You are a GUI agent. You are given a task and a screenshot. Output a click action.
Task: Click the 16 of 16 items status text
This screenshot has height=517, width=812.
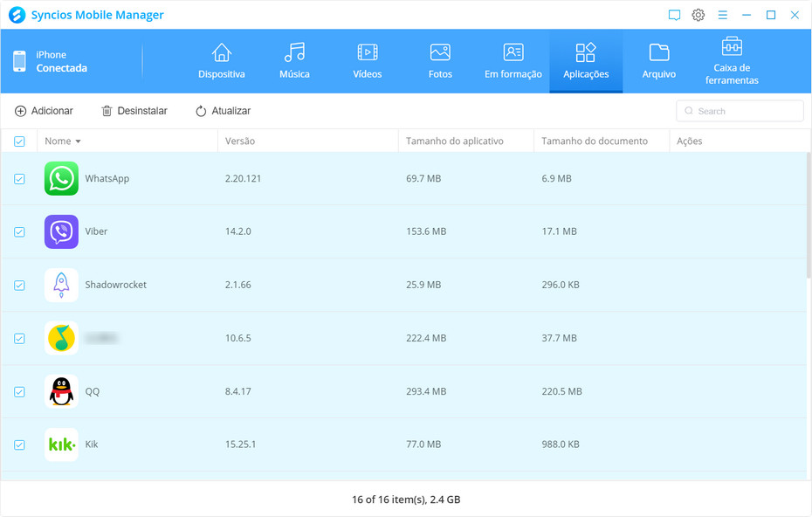click(406, 500)
